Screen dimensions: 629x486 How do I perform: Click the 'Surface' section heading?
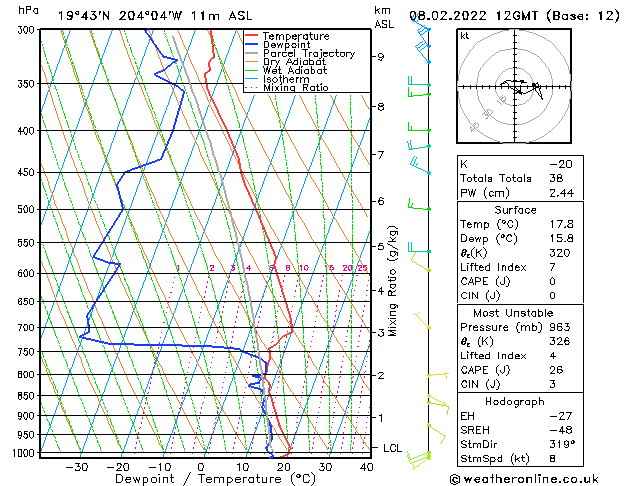(x=515, y=210)
